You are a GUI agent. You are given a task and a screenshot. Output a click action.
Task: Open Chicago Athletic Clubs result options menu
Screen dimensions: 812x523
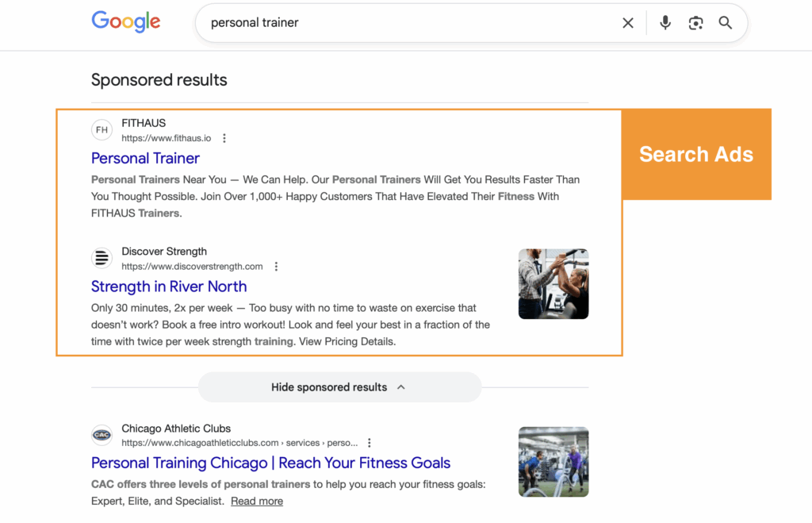(369, 442)
